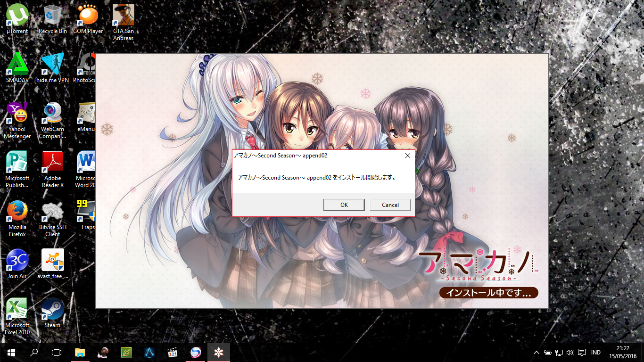Screen dimensions: 644x362
Task: Click the snowflake installer taskbar button
Action: [219, 352]
